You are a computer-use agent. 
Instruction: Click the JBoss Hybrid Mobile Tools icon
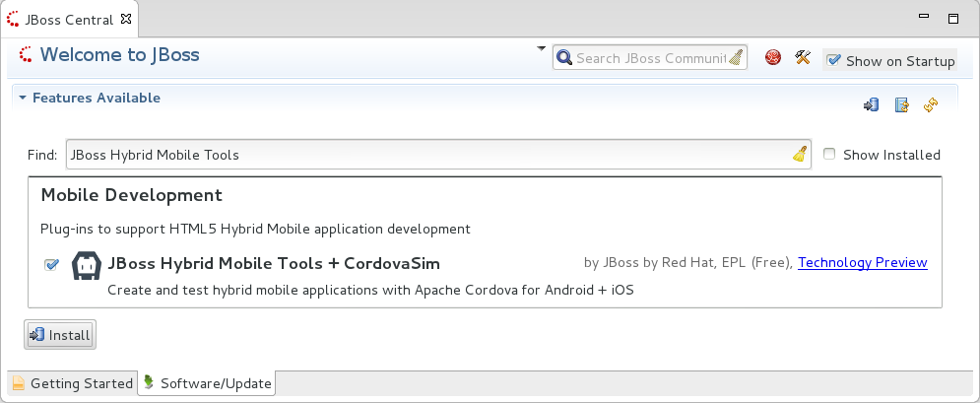pyautogui.click(x=87, y=265)
